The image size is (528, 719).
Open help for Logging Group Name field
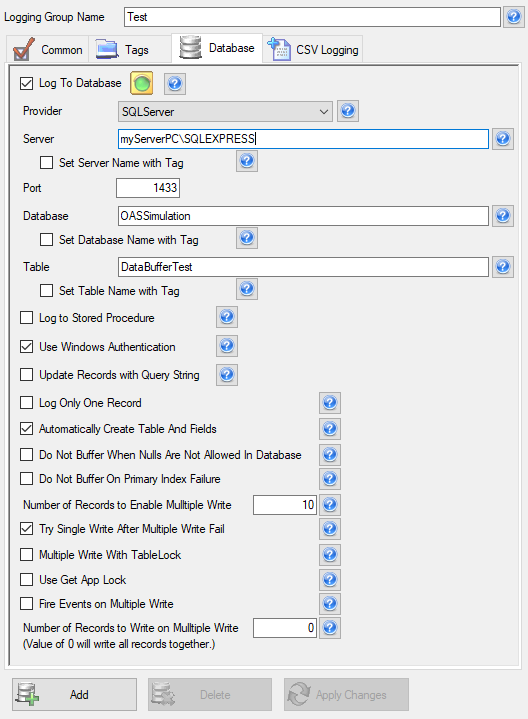pos(514,17)
